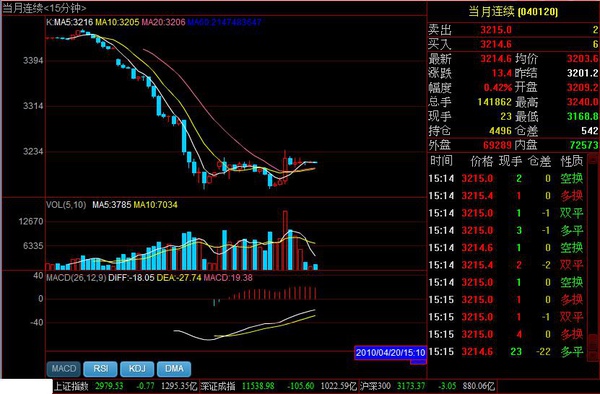600x394 pixels.
Task: Click the 6335 volume axis label
Action: [x=33, y=246]
